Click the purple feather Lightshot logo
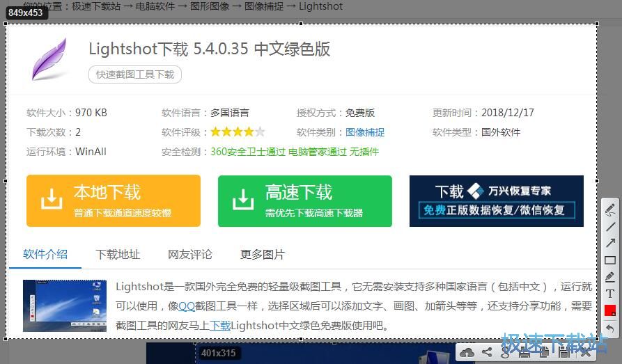This screenshot has height=364, width=622. pyautogui.click(x=49, y=59)
